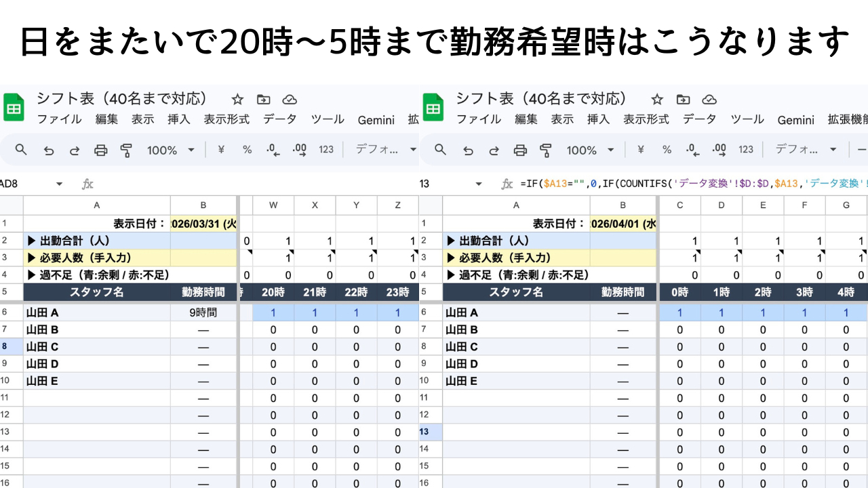Open the 123 number formats in the 04/01 spreadsheet
This screenshot has width=868, height=488.
click(746, 150)
